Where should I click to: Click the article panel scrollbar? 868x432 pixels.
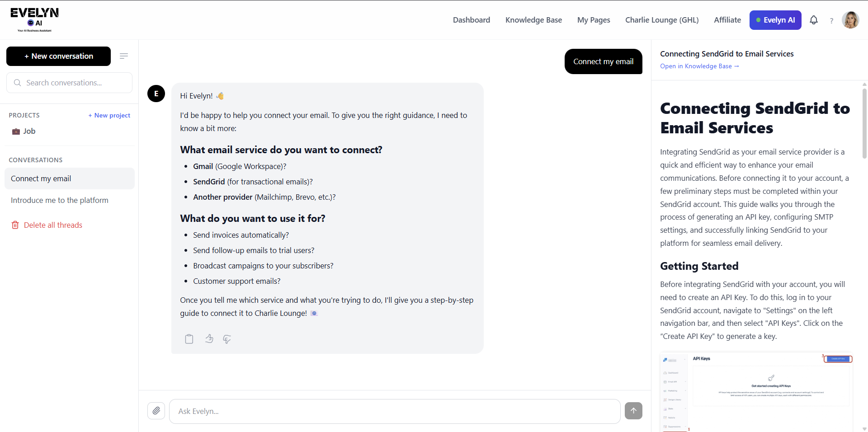864,123
